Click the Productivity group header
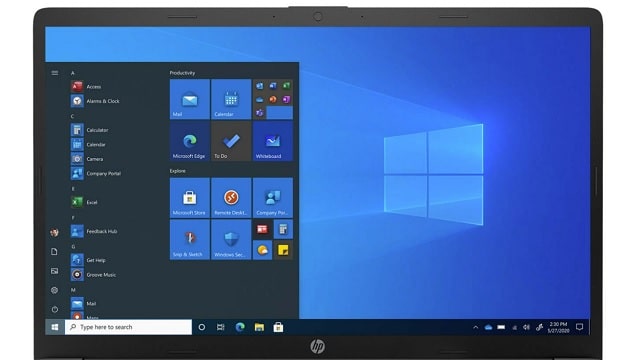Image resolution: width=640 pixels, height=360 pixels. click(182, 73)
